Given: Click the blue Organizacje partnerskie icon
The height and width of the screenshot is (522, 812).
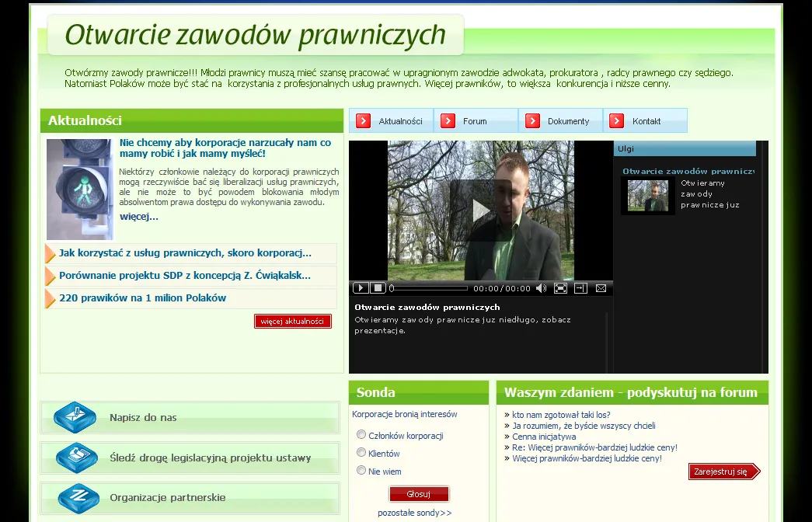Looking at the screenshot, I should click(x=78, y=498).
